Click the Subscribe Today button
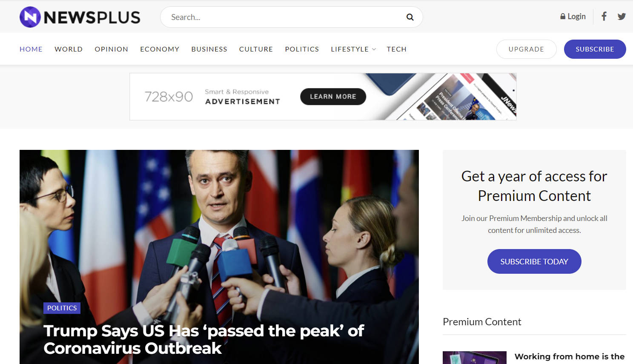633x364 pixels. [x=534, y=261]
